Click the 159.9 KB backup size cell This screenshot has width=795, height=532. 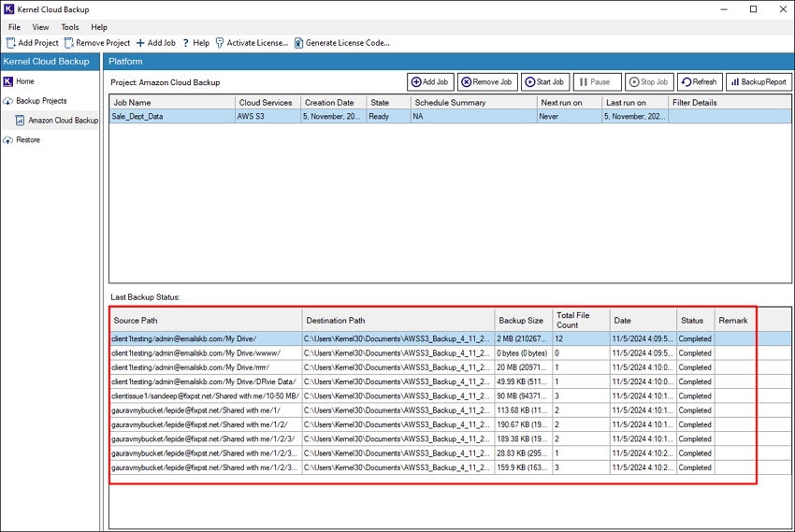tap(524, 467)
